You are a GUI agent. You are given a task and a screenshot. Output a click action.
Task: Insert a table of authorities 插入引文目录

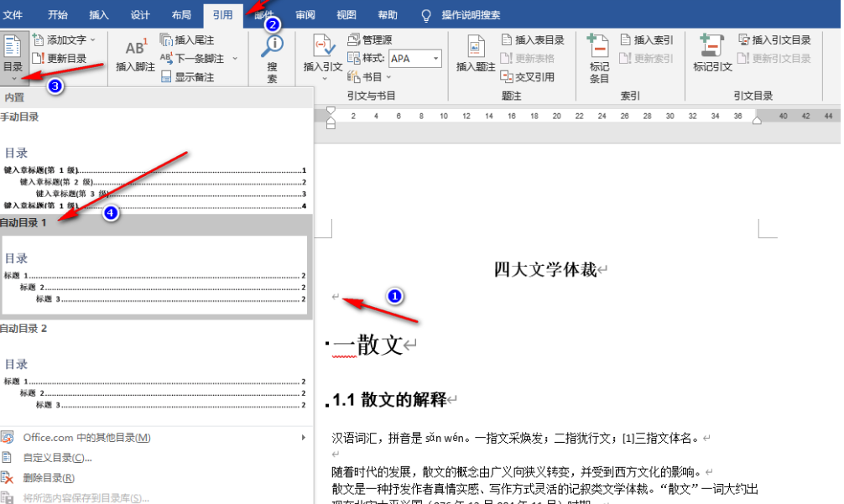[779, 39]
